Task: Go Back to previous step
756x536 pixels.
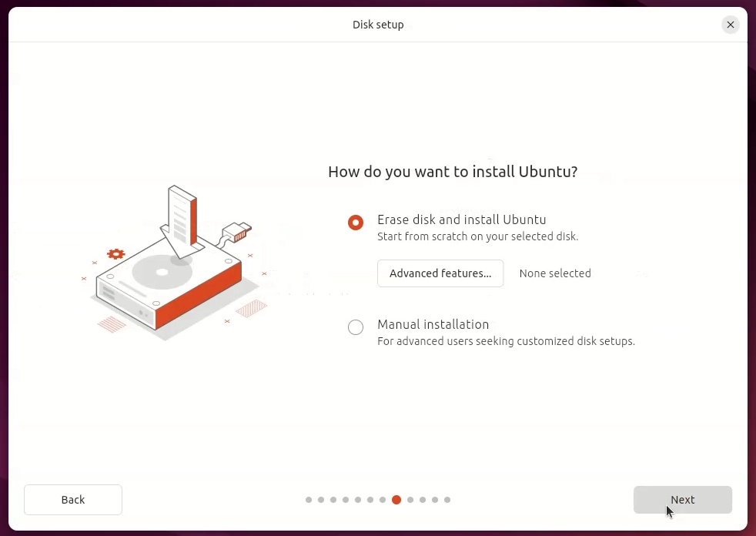Action: tap(73, 500)
